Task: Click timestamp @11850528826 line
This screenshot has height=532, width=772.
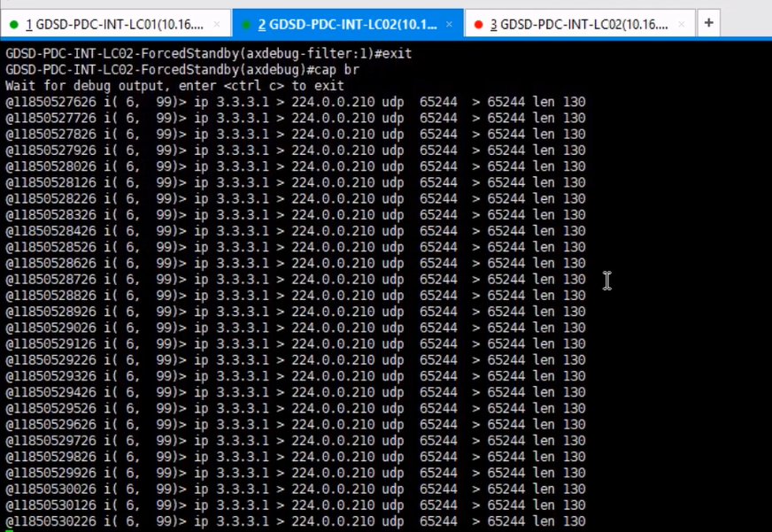Action: (296, 296)
